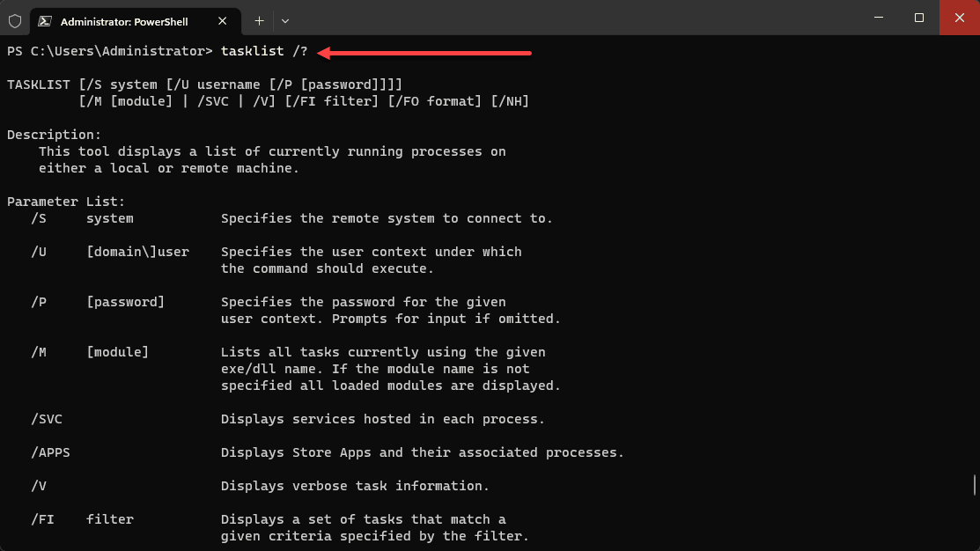The height and width of the screenshot is (551, 980).
Task: Expand the new tab profile dropdown
Action: (285, 21)
